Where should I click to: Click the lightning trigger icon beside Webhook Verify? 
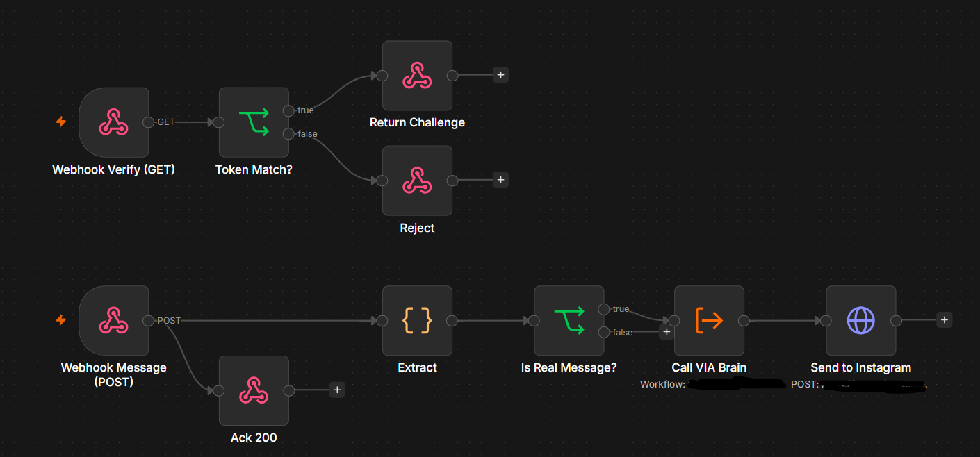tap(61, 122)
